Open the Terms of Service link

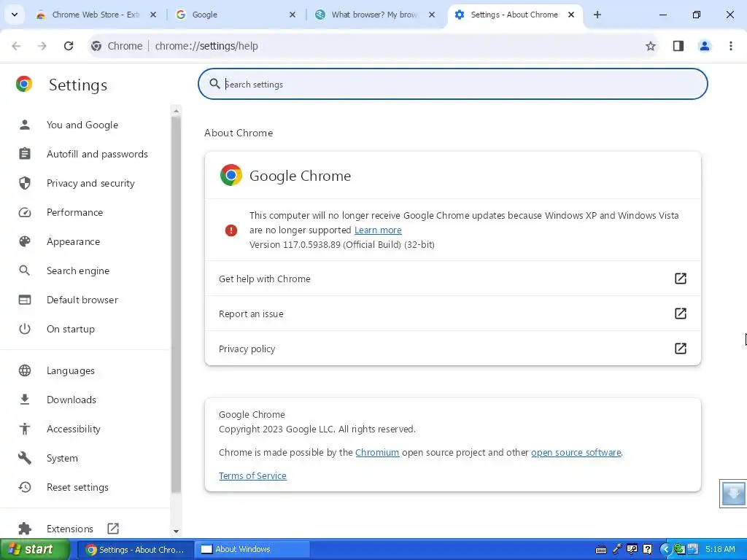coord(252,475)
